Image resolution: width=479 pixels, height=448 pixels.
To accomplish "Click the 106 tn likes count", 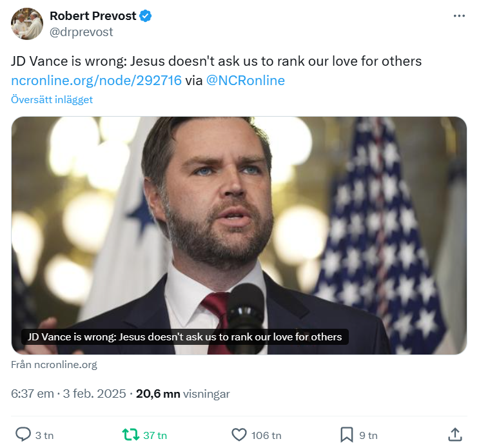I will coord(266,435).
